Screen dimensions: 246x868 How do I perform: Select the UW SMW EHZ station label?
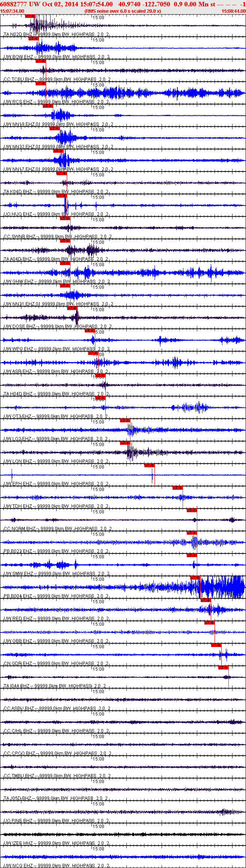click(57, 574)
